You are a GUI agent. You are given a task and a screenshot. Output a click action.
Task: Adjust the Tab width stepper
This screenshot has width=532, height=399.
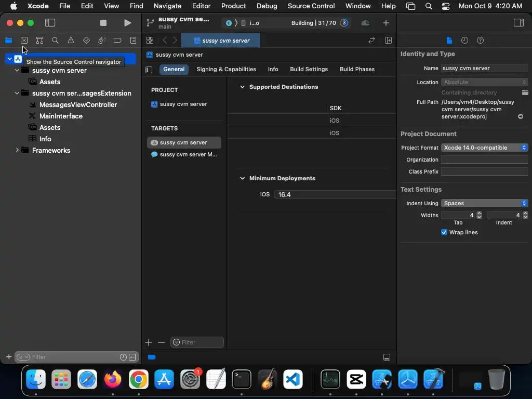479,215
